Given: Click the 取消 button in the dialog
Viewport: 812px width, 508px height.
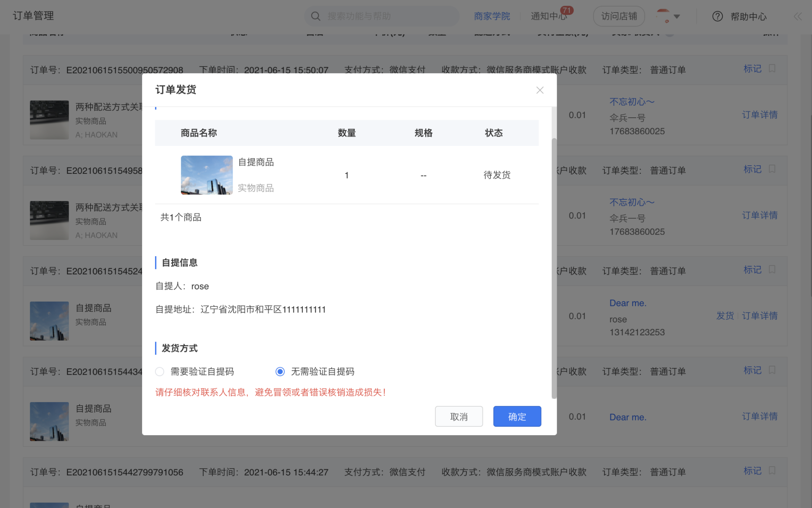Looking at the screenshot, I should (x=459, y=416).
